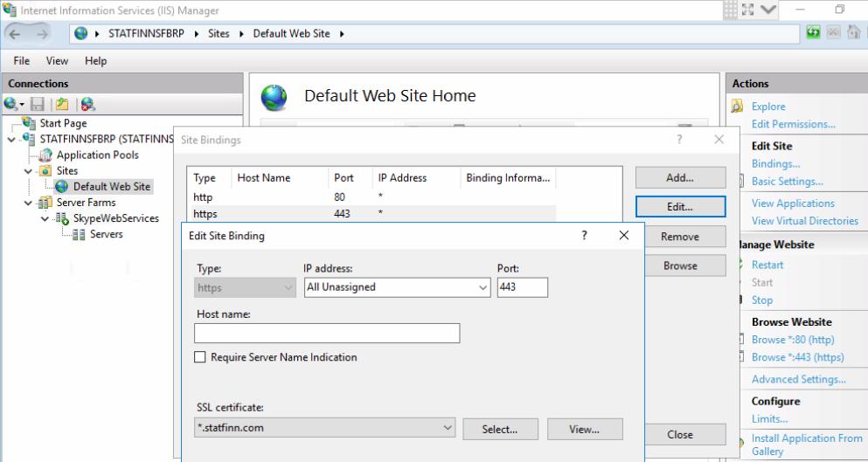Click in the Port field
The image size is (868, 462).
point(523,287)
